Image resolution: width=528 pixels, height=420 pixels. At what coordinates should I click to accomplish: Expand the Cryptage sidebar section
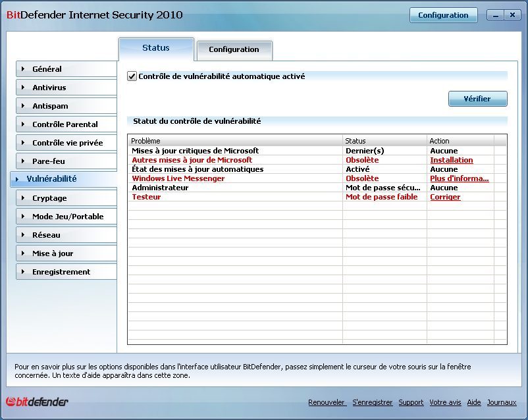[x=66, y=198]
